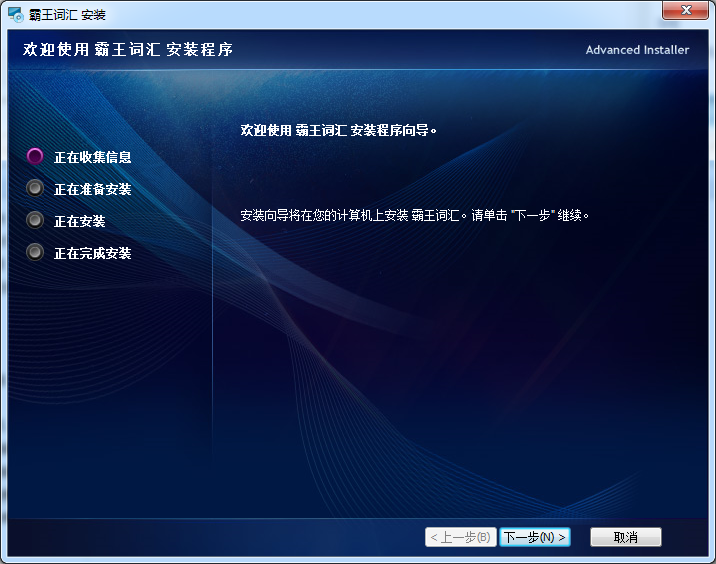Image resolution: width=716 pixels, height=564 pixels.
Task: Click the 上一步(B) back button
Action: pos(460,537)
